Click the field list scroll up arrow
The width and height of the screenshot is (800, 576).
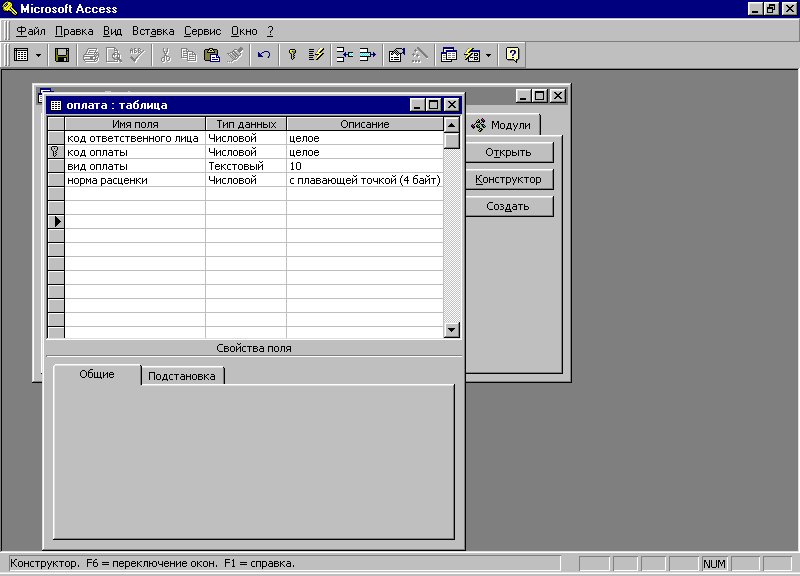(452, 124)
